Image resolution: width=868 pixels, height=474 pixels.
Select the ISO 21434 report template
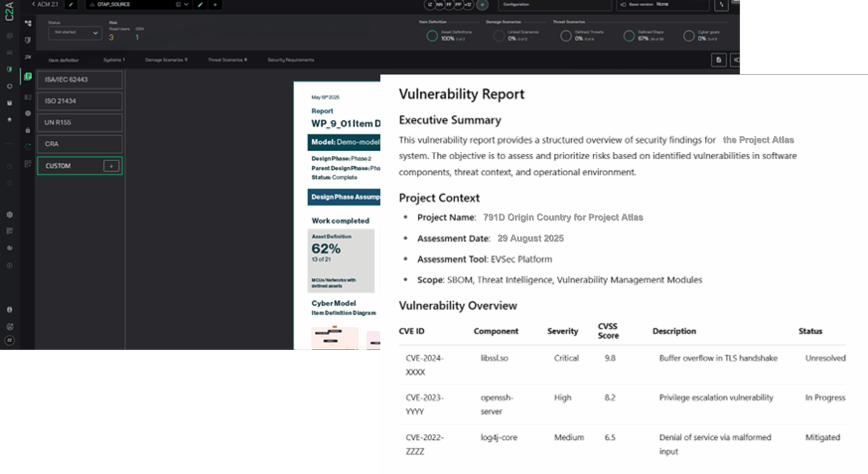click(80, 101)
